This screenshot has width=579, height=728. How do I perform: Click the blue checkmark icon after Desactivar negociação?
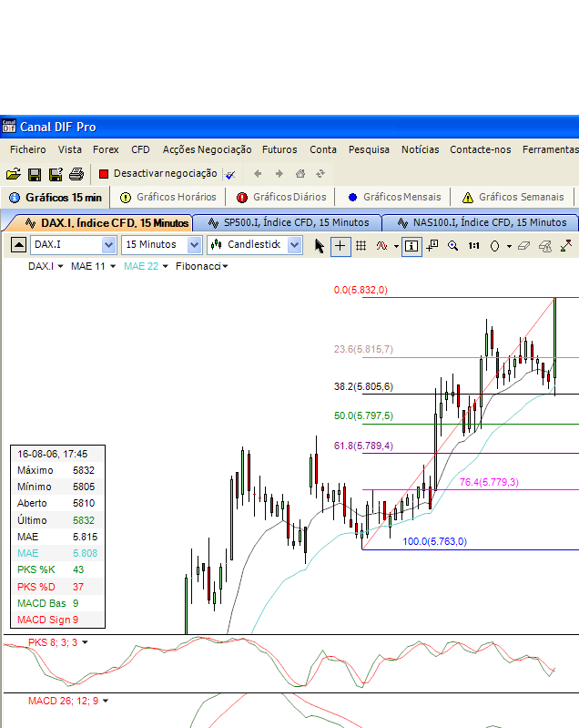229,175
